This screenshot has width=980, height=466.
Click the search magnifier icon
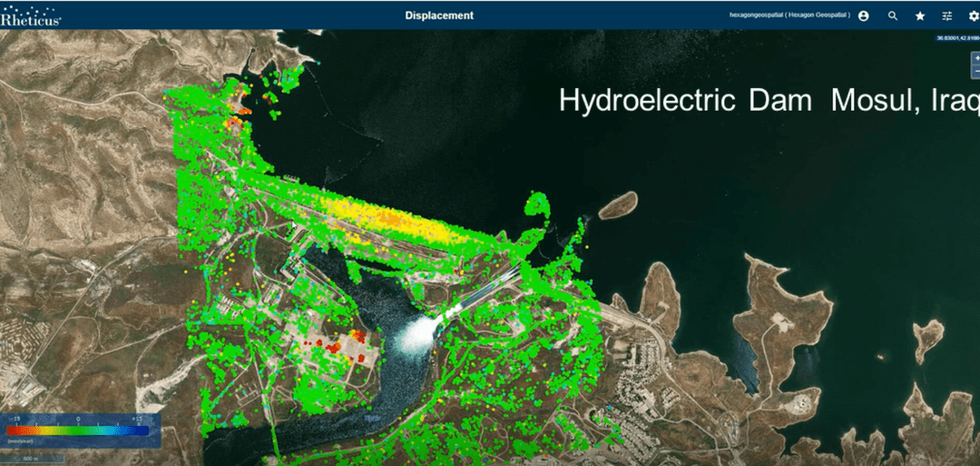tap(893, 15)
